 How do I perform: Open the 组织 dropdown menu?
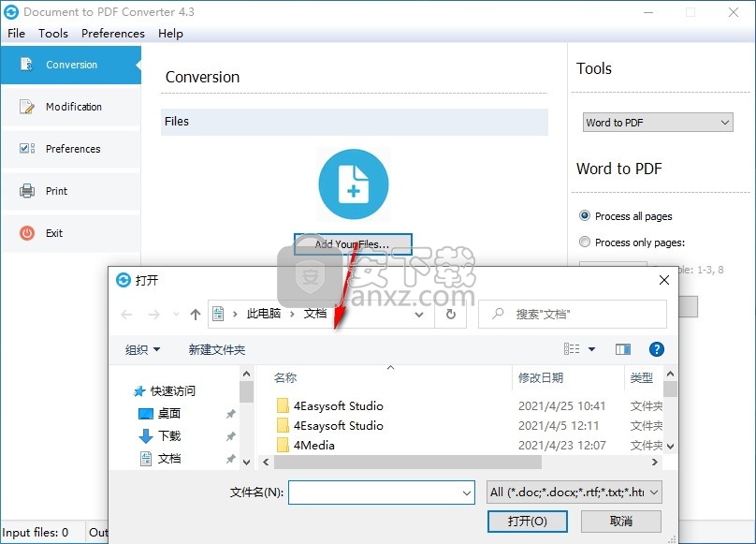[x=142, y=349]
